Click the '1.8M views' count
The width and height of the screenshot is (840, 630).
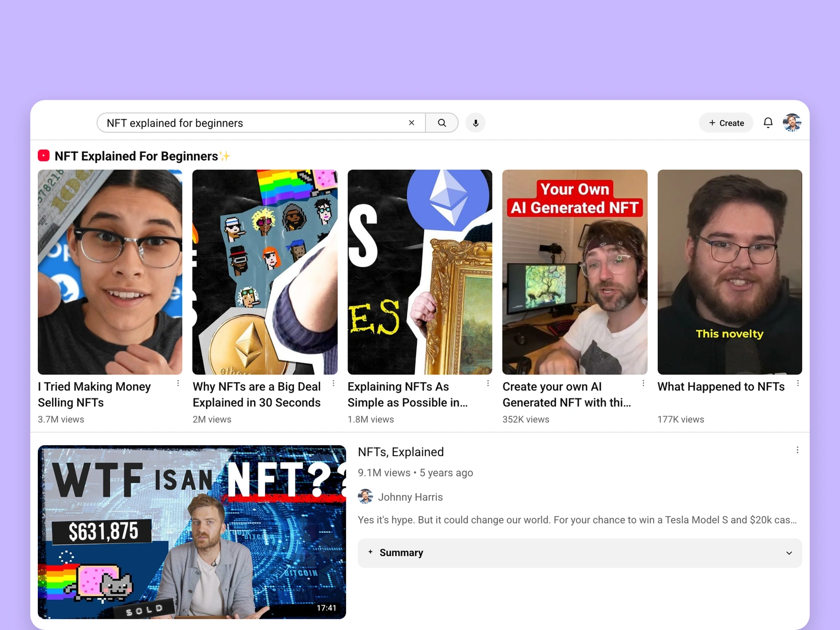pos(371,419)
